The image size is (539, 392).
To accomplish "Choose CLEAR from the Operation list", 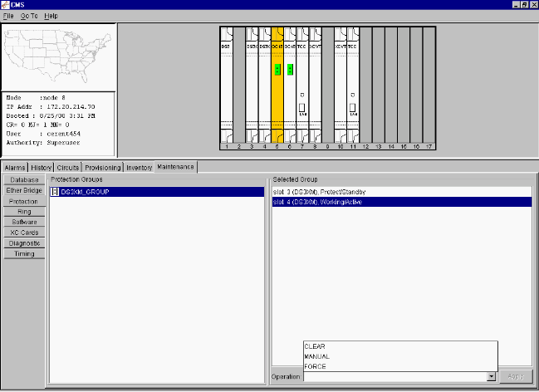I will tap(400, 346).
